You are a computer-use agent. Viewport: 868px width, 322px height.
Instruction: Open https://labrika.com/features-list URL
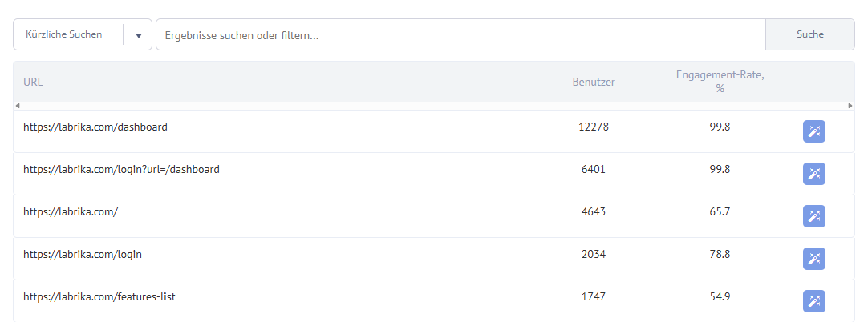(99, 296)
